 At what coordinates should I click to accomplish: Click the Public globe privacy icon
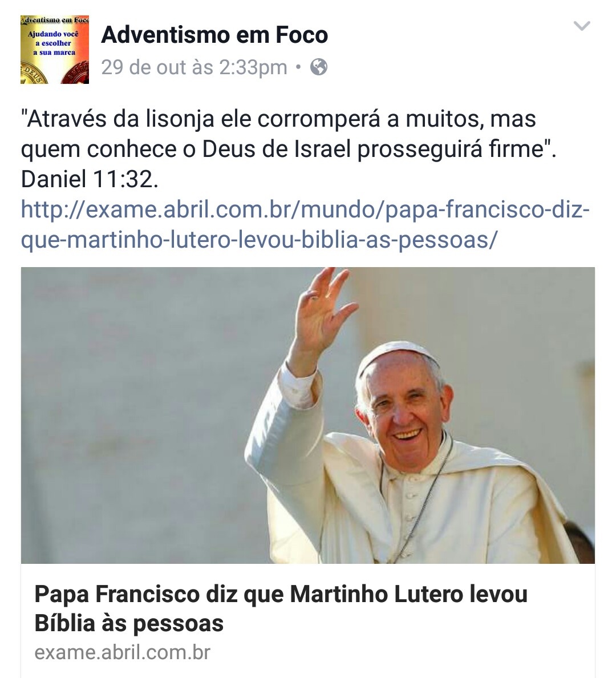pyautogui.click(x=319, y=67)
